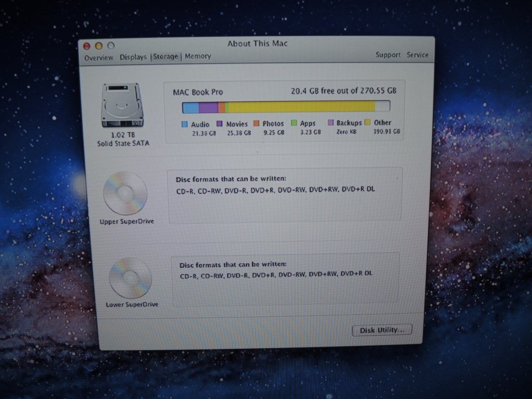The height and width of the screenshot is (399, 532).
Task: Click the Disk Utility button
Action: point(382,330)
